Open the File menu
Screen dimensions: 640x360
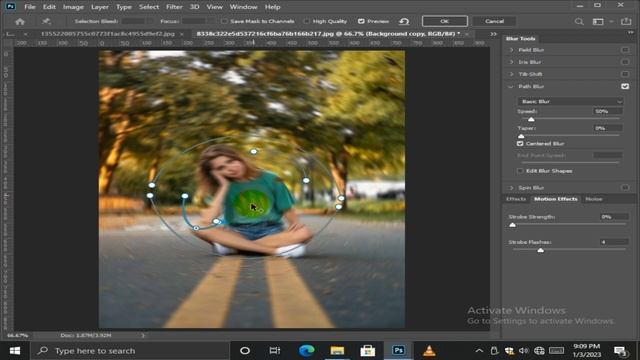pos(29,7)
